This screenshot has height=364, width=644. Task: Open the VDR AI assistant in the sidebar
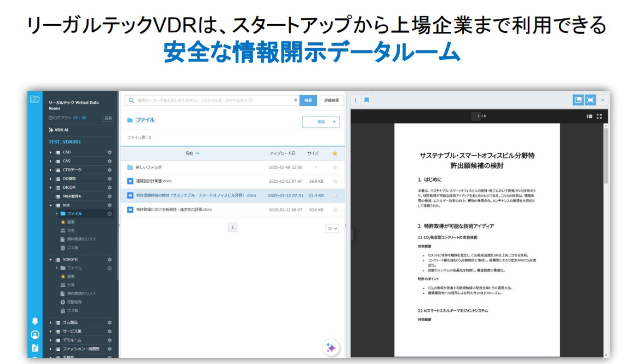pos(58,130)
